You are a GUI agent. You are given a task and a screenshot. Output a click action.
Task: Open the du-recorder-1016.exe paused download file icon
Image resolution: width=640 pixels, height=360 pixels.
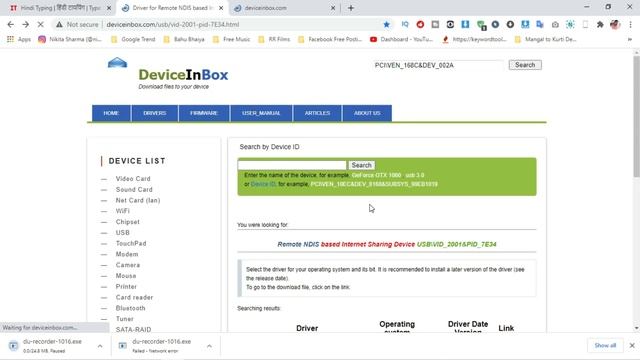(13, 346)
